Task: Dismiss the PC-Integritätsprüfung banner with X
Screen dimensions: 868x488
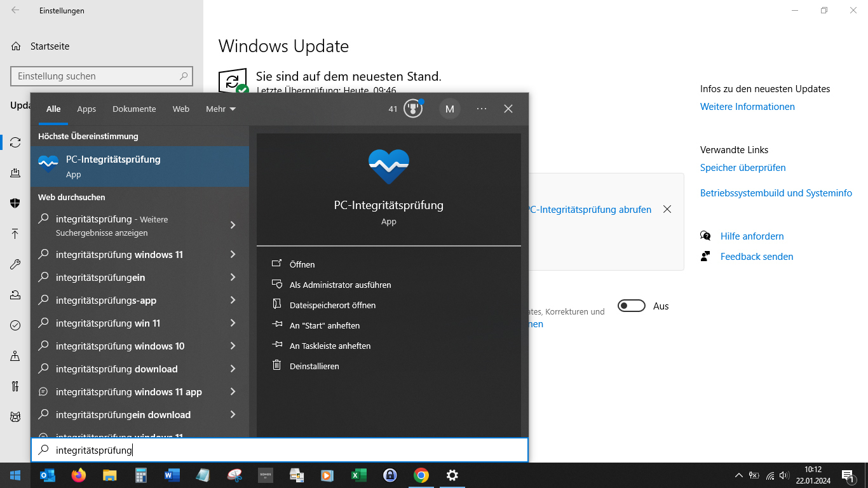Action: tap(667, 209)
